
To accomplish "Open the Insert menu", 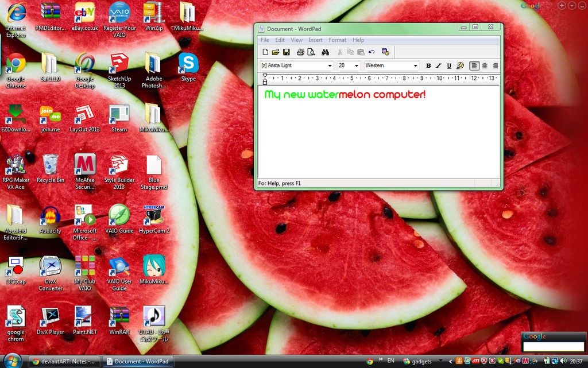I will pos(315,40).
